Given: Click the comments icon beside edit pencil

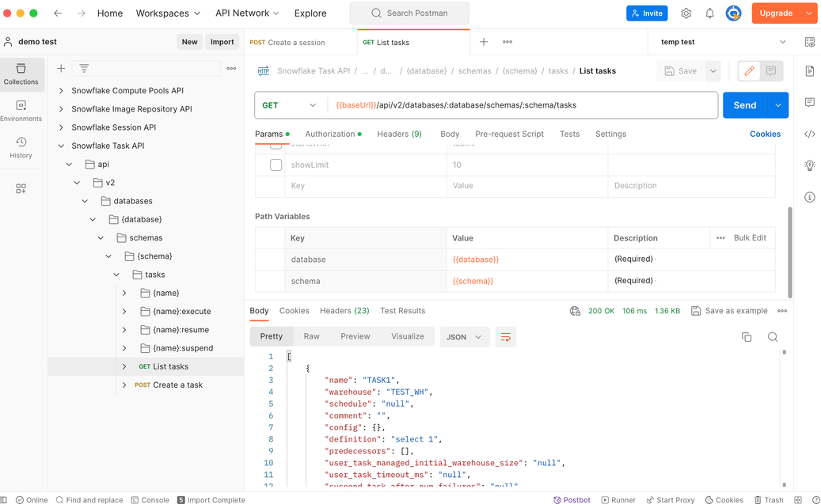Looking at the screenshot, I should (770, 71).
